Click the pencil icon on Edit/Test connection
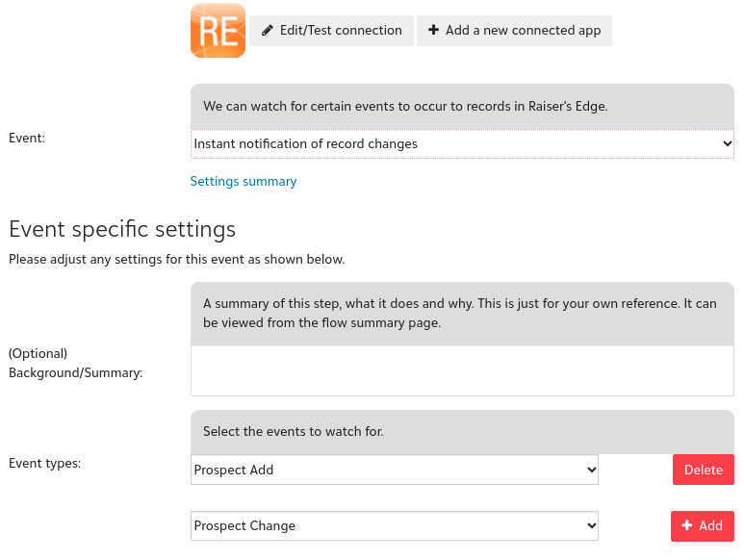This screenshot has width=744, height=560. click(x=268, y=31)
